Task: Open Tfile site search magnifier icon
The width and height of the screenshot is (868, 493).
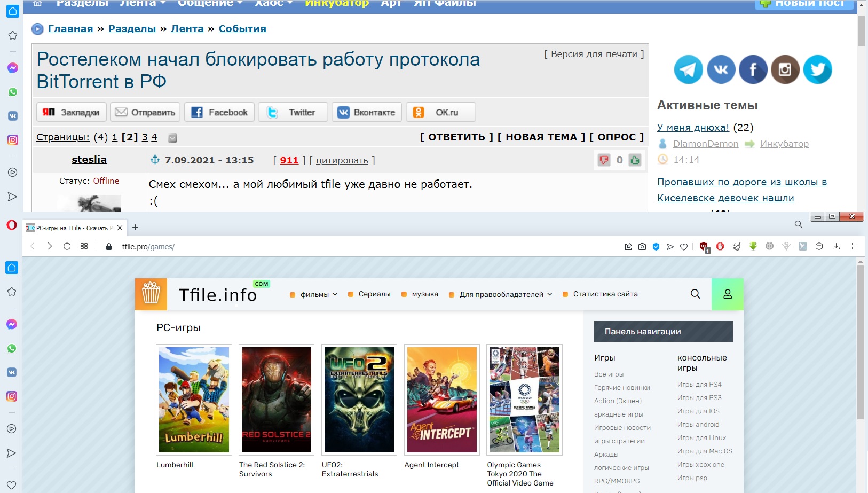Action: (x=696, y=294)
